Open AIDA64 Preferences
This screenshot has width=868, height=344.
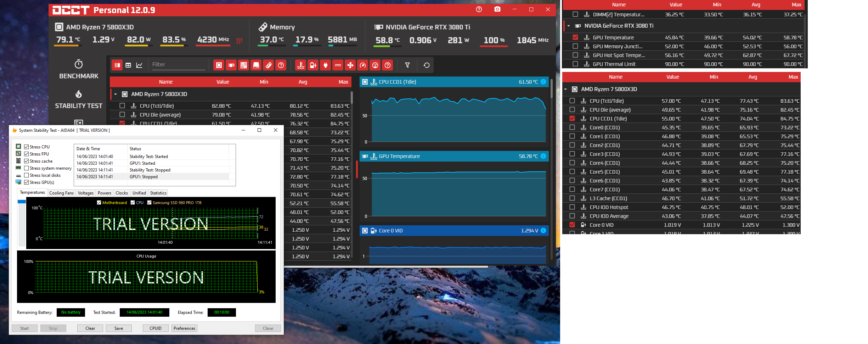pos(184,328)
